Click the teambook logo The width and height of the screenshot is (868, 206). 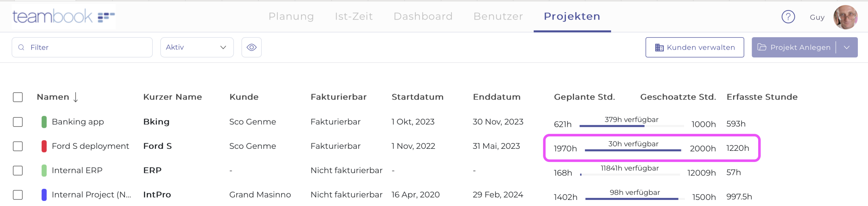[x=63, y=17]
